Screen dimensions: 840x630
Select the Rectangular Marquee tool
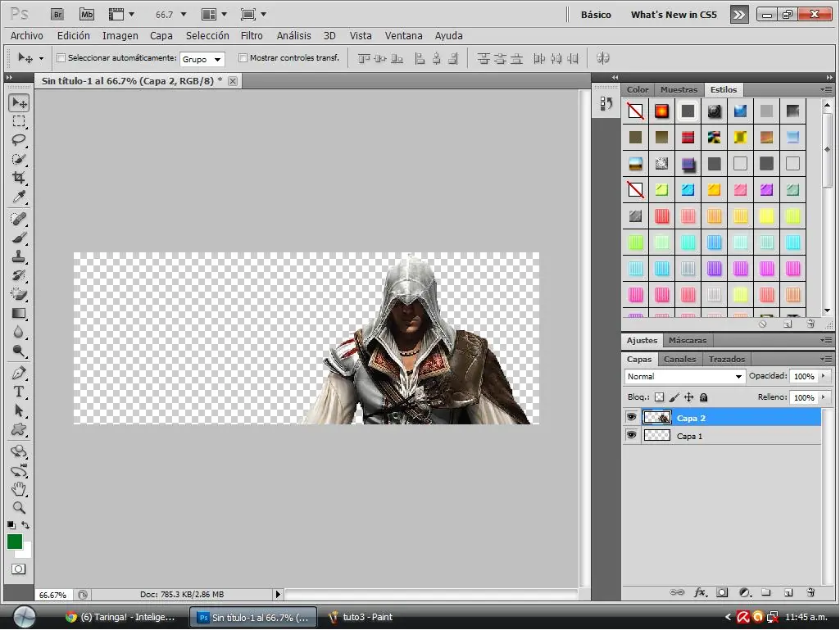pyautogui.click(x=20, y=121)
